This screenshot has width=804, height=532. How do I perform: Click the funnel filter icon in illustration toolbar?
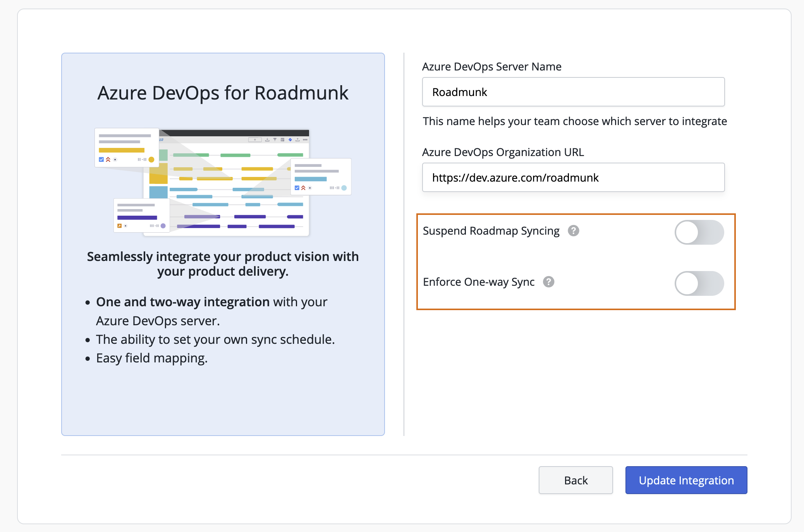click(275, 139)
